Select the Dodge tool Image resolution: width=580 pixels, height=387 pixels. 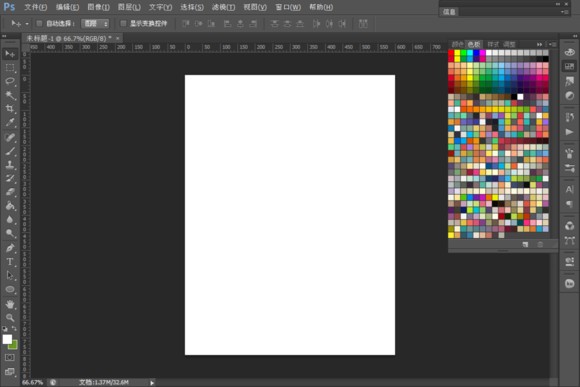(10, 233)
